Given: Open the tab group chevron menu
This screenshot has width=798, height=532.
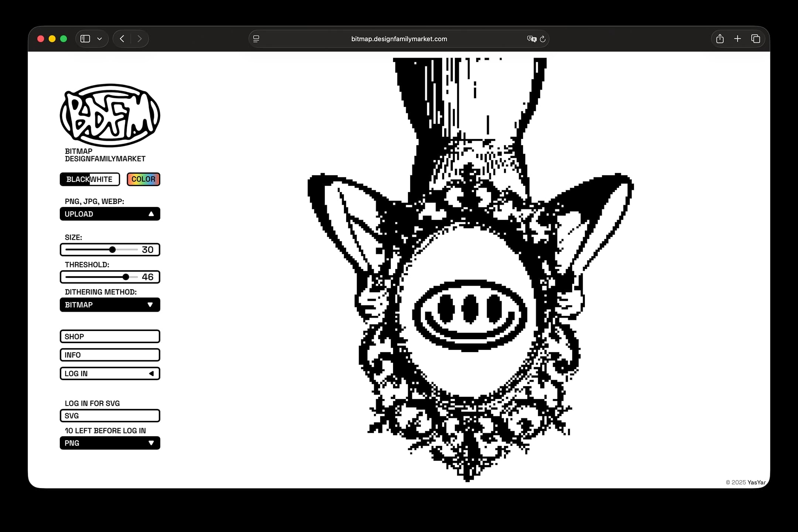Looking at the screenshot, I should click(x=99, y=38).
